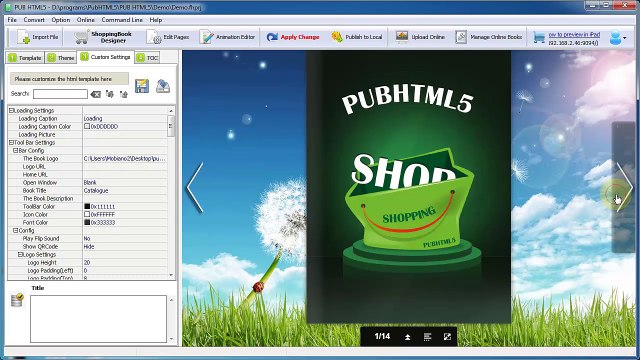The height and width of the screenshot is (360, 640).
Task: Click the Icon Color swatch
Action: [x=87, y=214]
